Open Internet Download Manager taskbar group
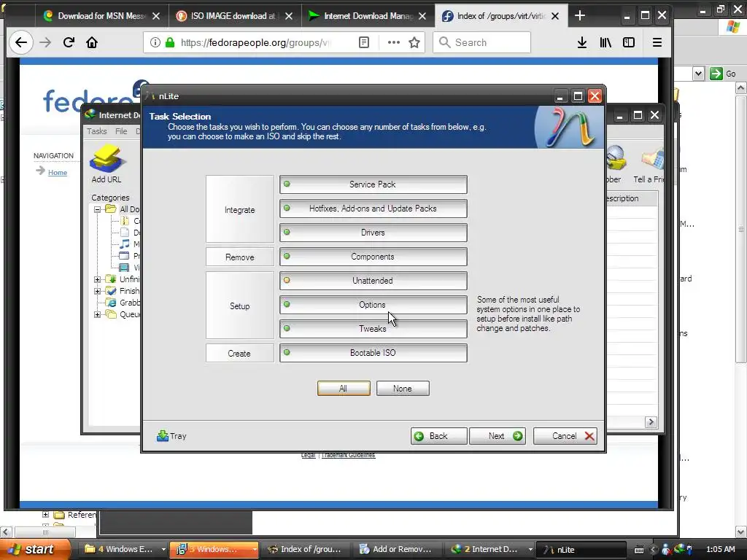The image size is (747, 560). (491, 549)
